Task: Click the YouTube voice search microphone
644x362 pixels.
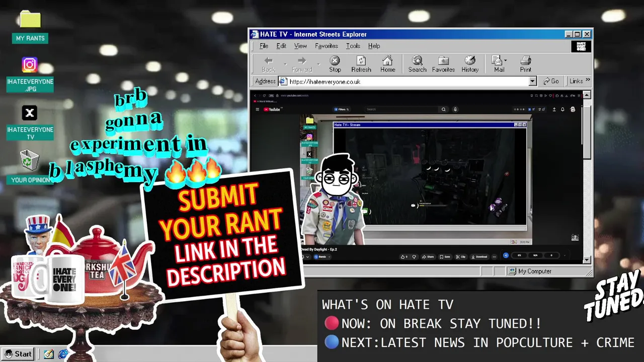Action: (x=455, y=109)
